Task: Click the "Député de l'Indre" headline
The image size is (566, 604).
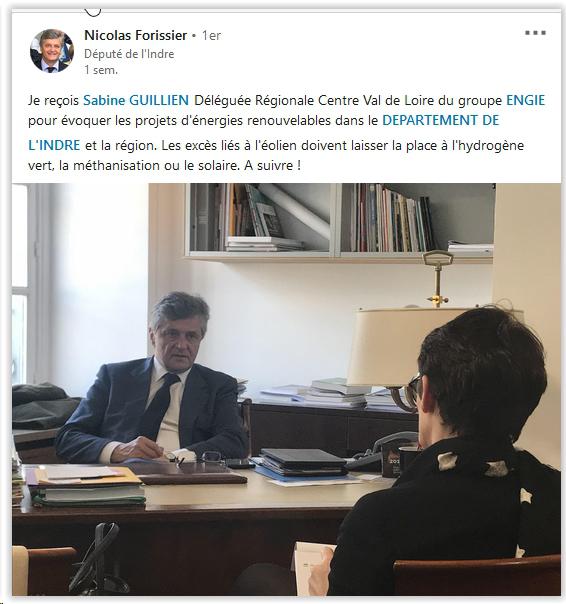Action: point(129,54)
